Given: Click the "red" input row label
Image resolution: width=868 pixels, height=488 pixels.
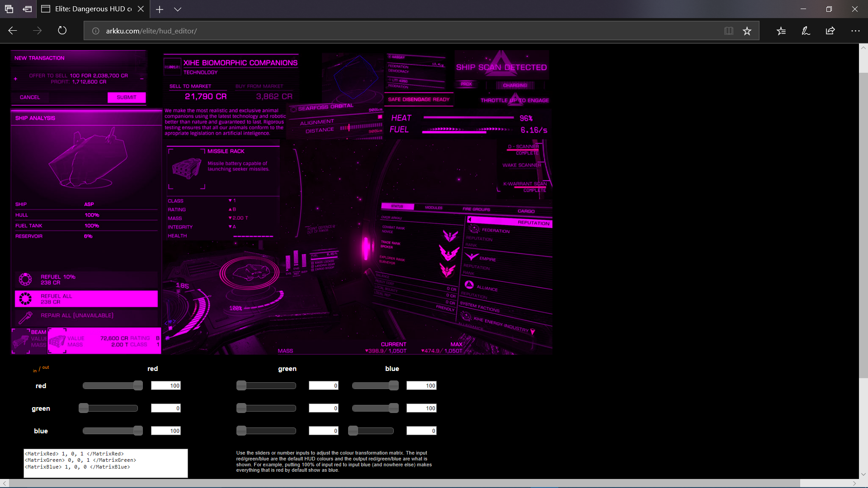Looking at the screenshot, I should 41,386.
